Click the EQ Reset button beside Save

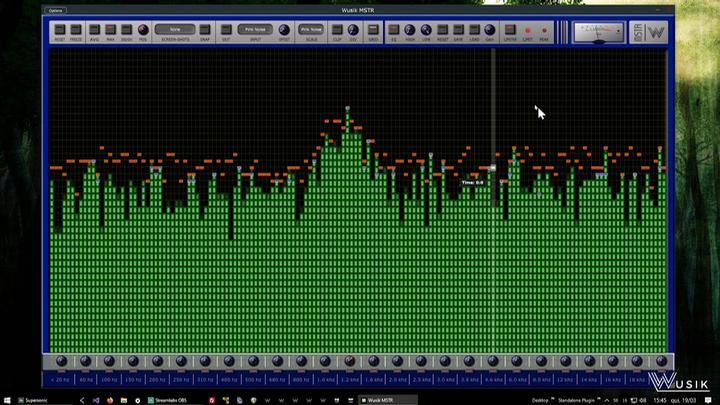click(442, 30)
